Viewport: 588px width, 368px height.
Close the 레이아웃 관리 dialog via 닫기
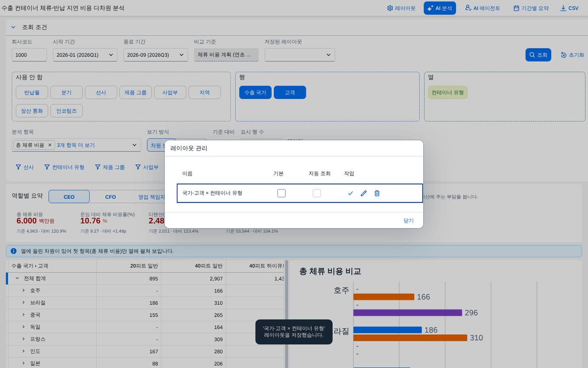coord(408,220)
